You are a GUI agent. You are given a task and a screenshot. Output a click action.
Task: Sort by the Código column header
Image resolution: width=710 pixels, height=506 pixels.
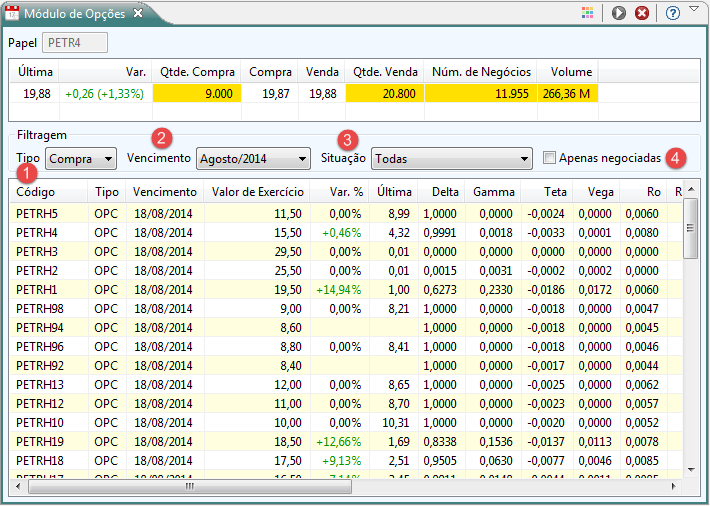click(48, 192)
